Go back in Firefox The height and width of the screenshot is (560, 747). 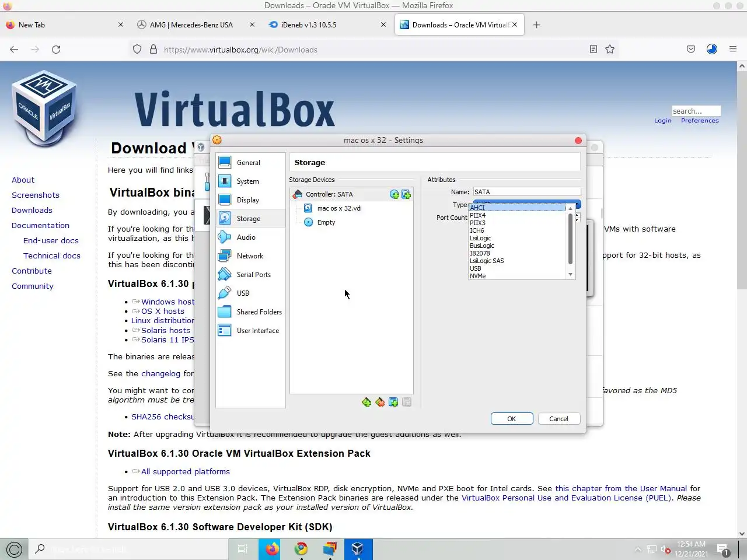[14, 50]
